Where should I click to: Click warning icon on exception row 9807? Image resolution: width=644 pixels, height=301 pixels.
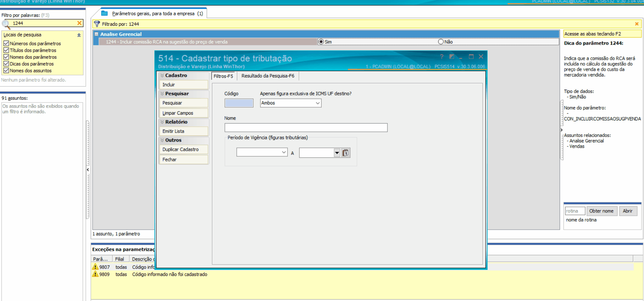coord(95,267)
